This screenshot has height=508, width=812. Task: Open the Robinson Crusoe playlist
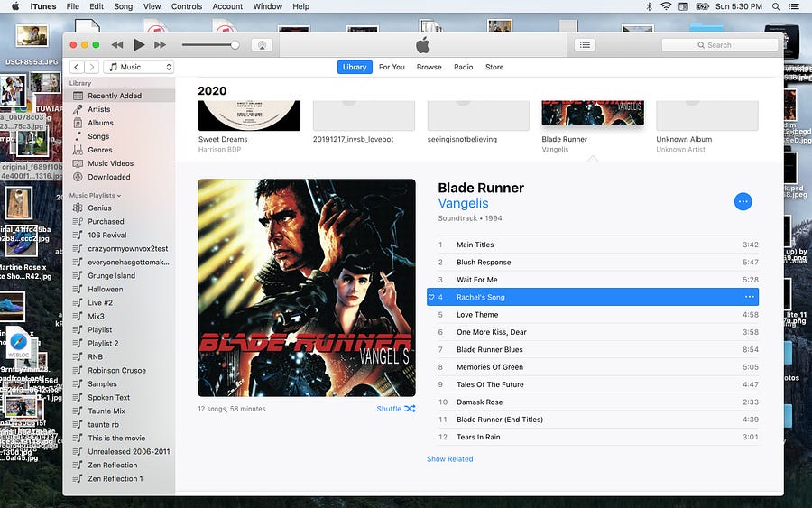(x=119, y=370)
